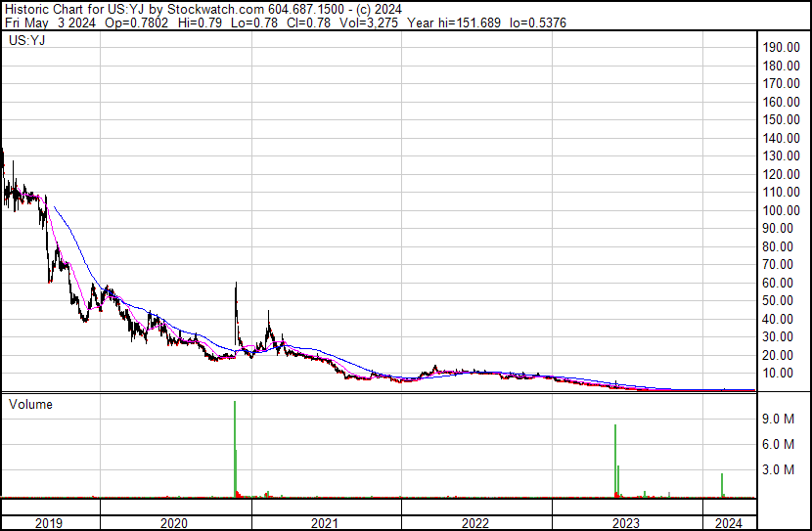Click the tall green volume bar in 2023
Image resolution: width=812 pixels, height=531 pixels.
(x=615, y=461)
